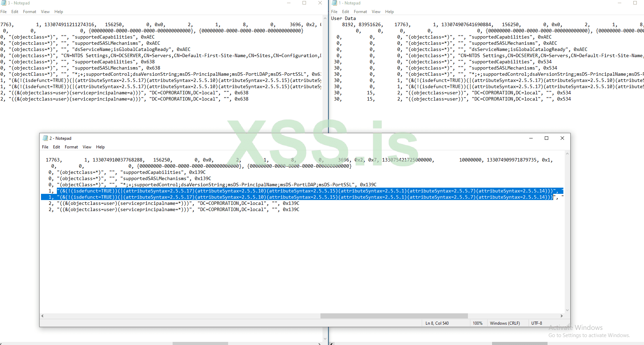Open Format menu in 1 - Notepad window
Screen dimensions: 644x345
coord(360,12)
